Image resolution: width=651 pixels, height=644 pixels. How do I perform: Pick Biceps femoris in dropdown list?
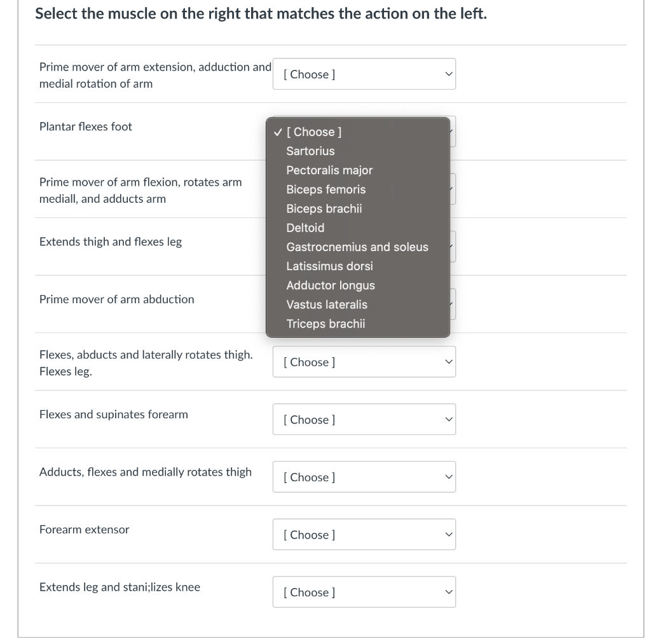(325, 189)
